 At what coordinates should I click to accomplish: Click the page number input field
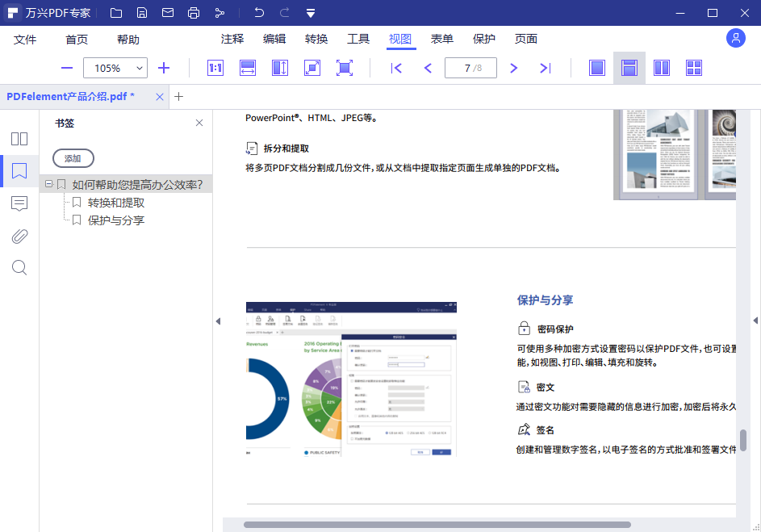[x=470, y=68]
